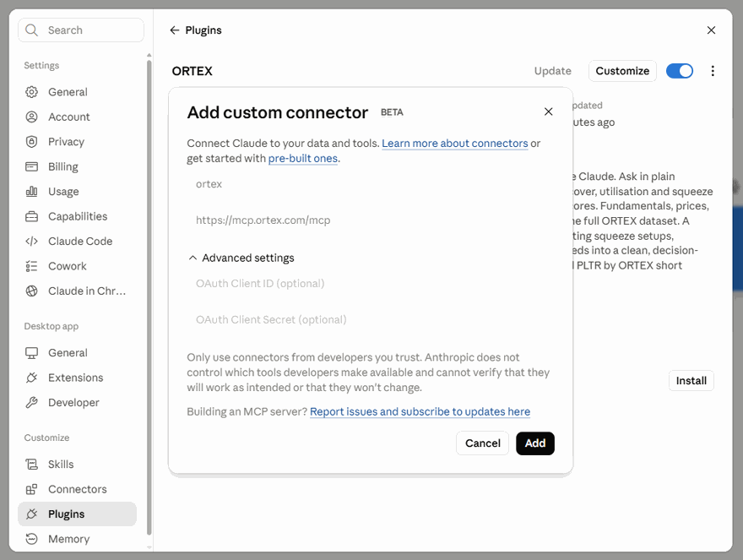Click the sidebar vertical scrollbar
Screen dimensions: 743x560
click(x=149, y=296)
